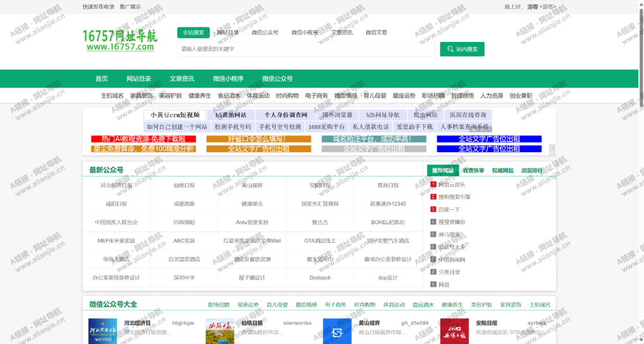
Task: Click the 推广展示 top link
Action: click(x=130, y=6)
